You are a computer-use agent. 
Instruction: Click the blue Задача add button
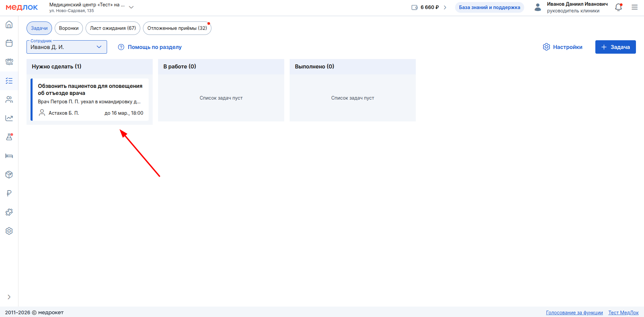(x=615, y=47)
